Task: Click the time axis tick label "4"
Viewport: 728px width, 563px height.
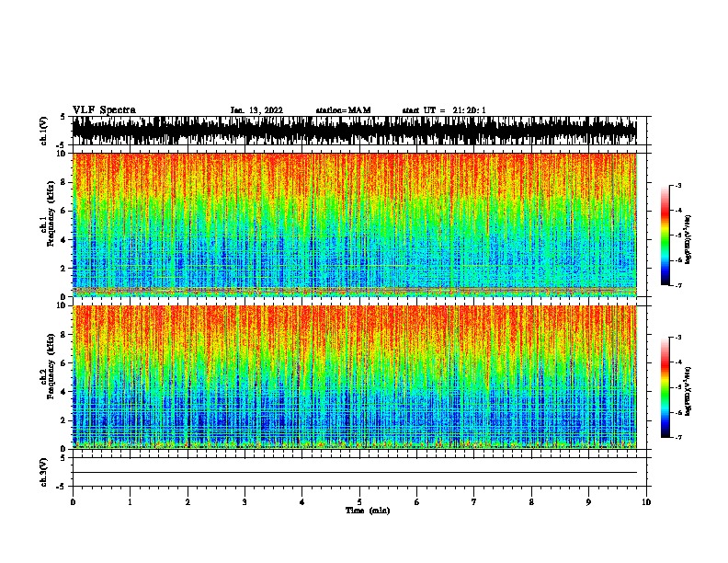Action: coord(302,502)
